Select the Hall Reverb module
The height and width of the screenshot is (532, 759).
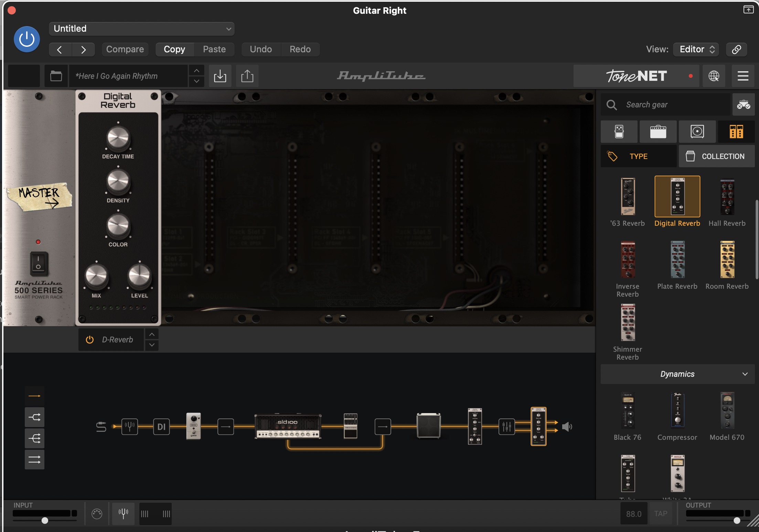point(727,202)
